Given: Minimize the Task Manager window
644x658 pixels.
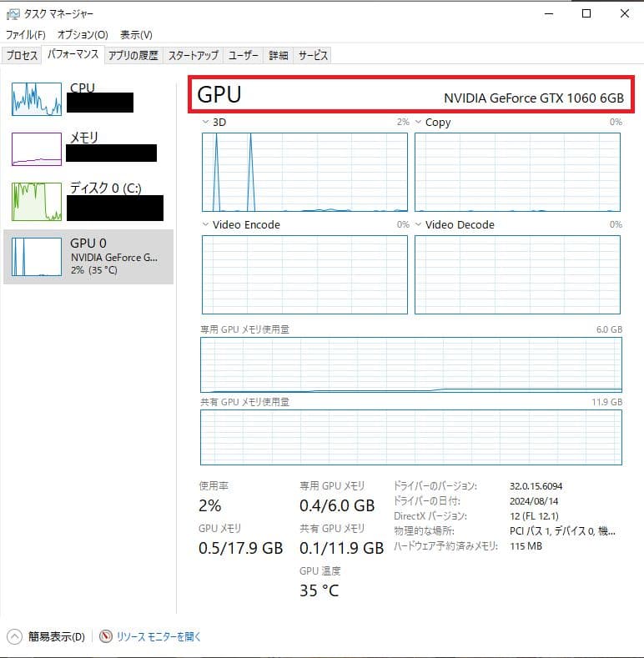Looking at the screenshot, I should click(x=549, y=13).
